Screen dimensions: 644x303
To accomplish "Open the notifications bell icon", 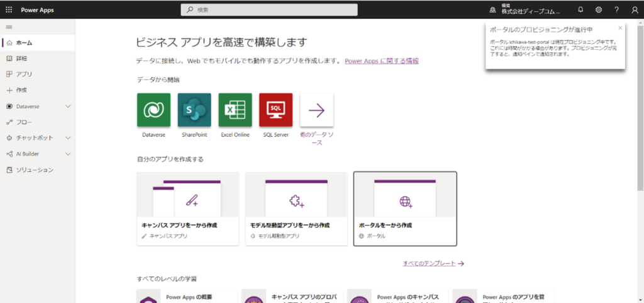I will click(x=580, y=9).
